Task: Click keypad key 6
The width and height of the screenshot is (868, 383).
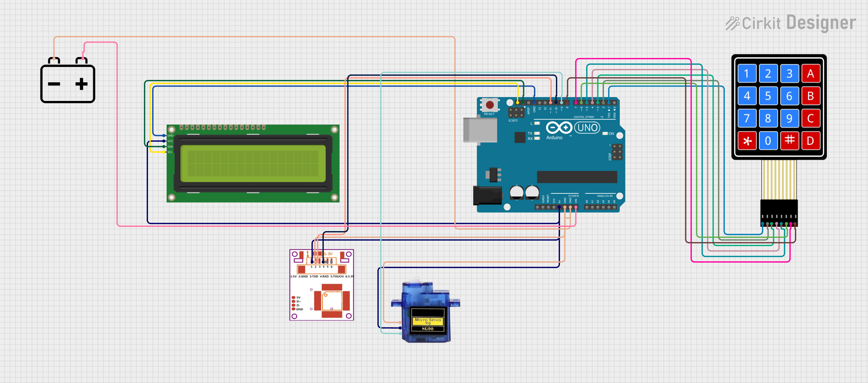Action: point(790,96)
